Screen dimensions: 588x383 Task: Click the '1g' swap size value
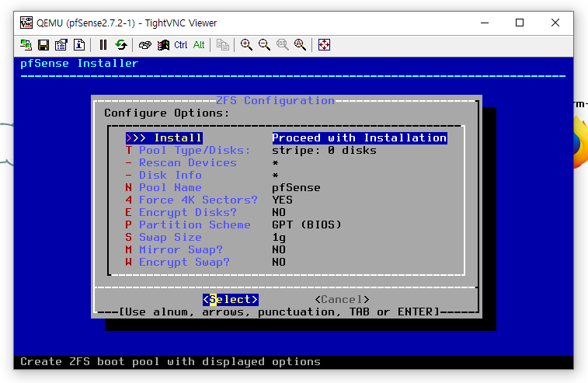(279, 238)
